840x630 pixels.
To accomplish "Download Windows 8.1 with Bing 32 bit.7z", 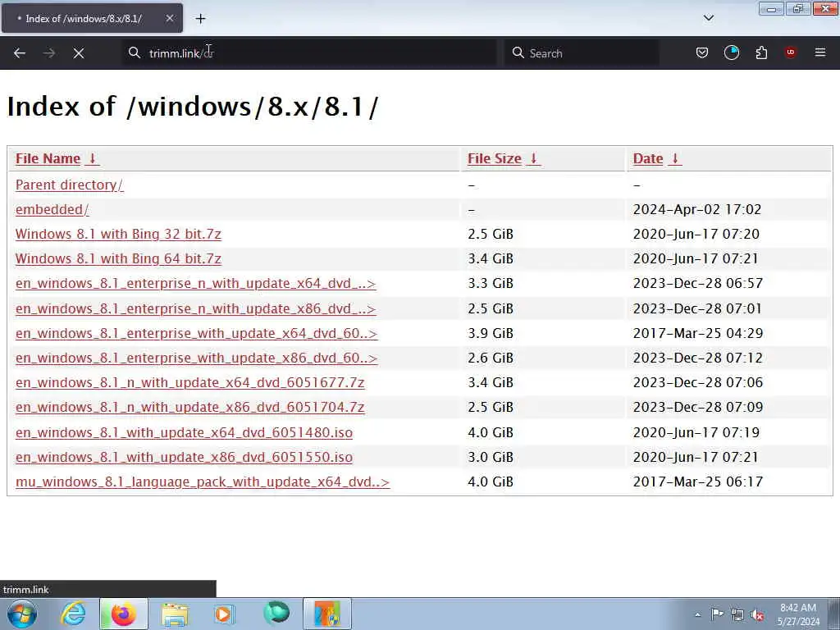I will click(x=118, y=234).
